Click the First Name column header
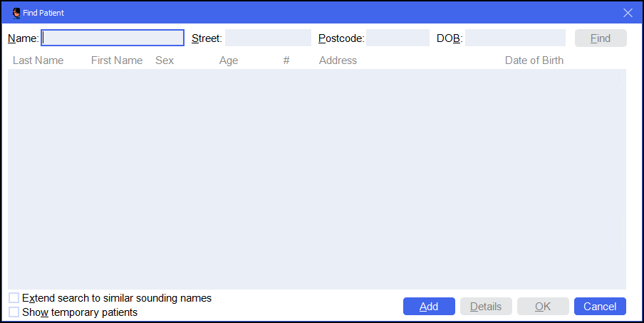Image resolution: width=644 pixels, height=323 pixels. (x=117, y=60)
